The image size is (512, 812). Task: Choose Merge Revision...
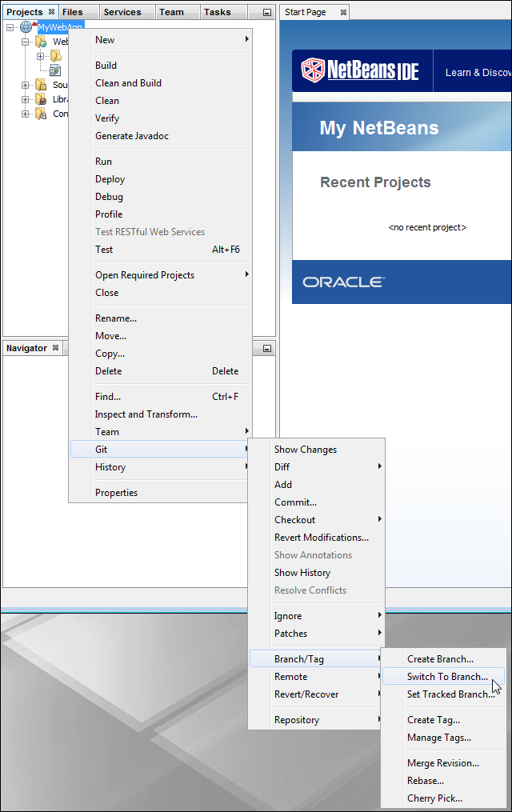pos(444,763)
